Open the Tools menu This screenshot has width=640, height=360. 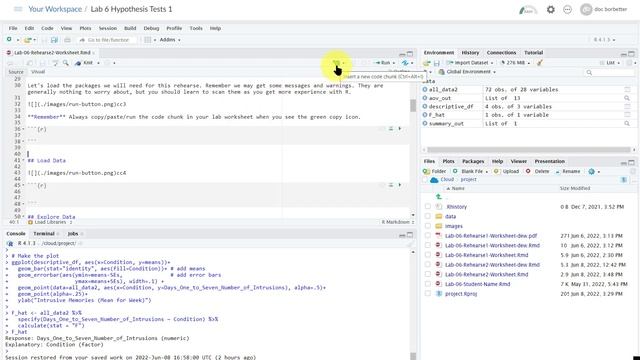[196, 28]
